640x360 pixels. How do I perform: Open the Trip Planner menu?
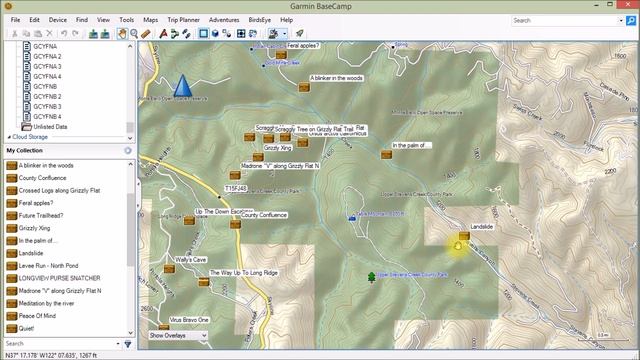[x=183, y=20]
